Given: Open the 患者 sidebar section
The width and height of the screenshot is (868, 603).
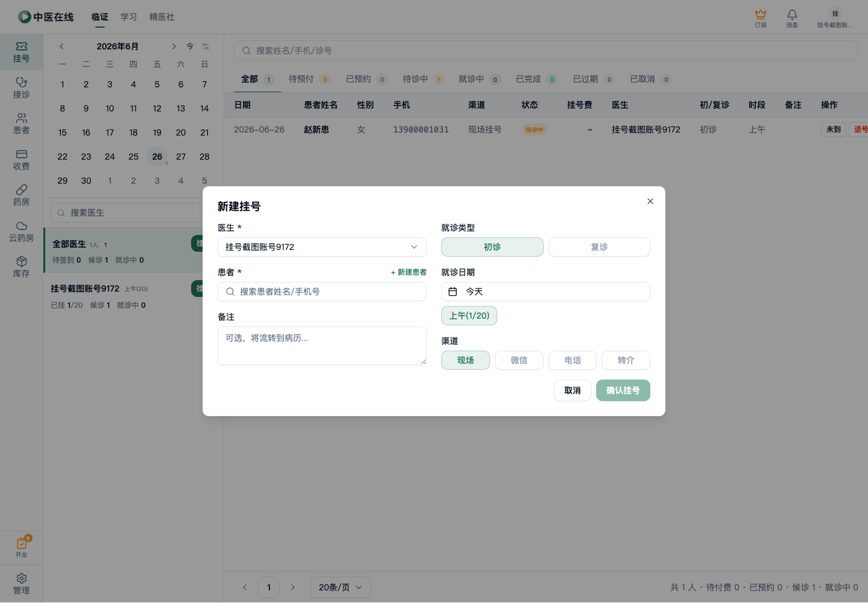Looking at the screenshot, I should point(21,124).
